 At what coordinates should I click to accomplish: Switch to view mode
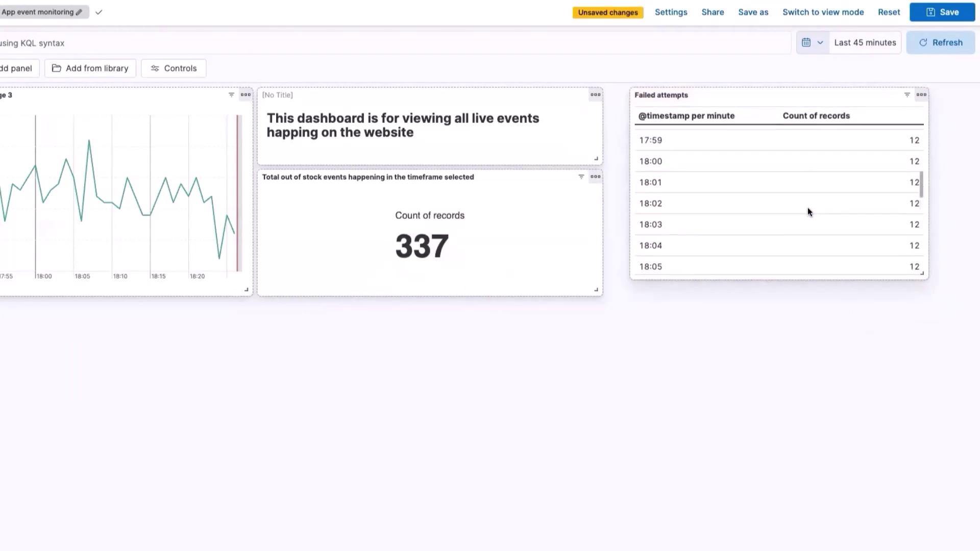[823, 12]
